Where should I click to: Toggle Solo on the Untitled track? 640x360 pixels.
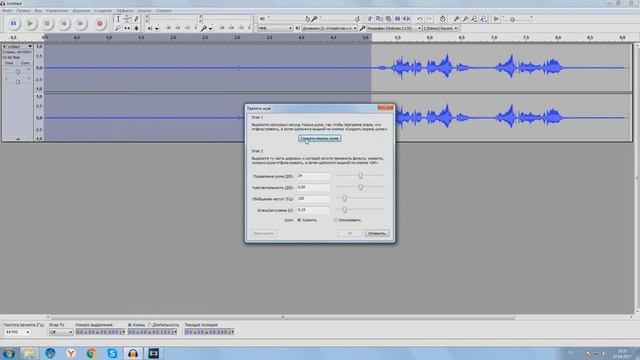click(x=24, y=63)
